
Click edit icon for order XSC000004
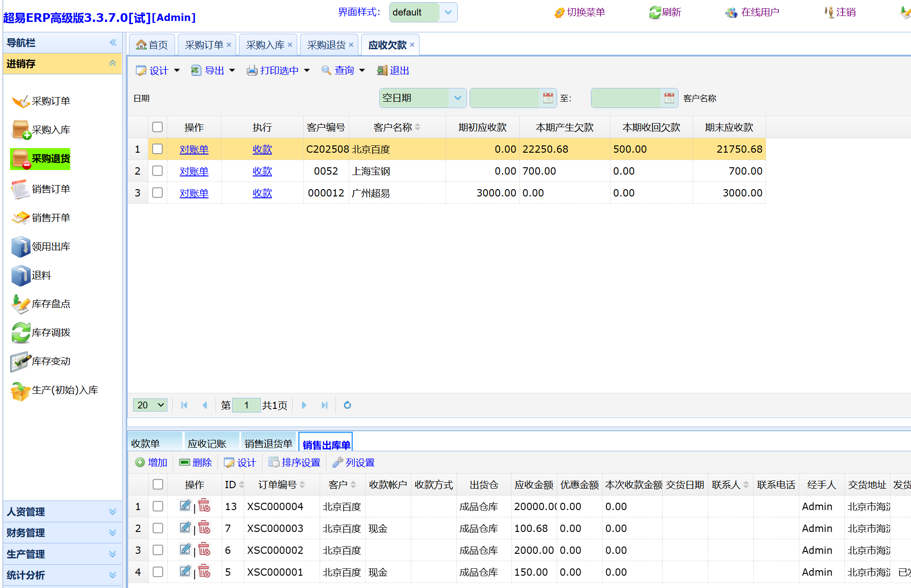pos(185,505)
